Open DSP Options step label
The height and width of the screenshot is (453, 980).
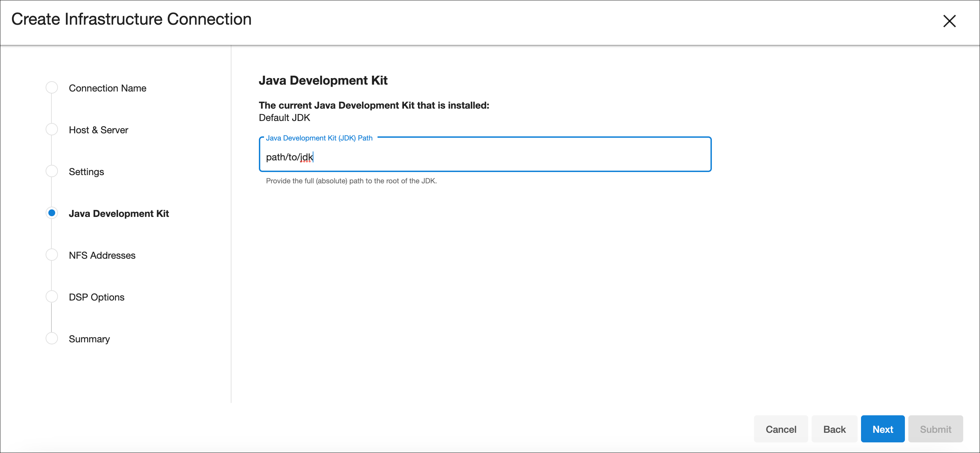tap(97, 297)
